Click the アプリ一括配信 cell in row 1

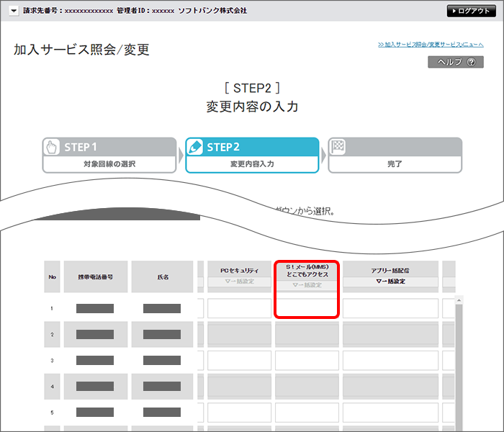click(390, 308)
